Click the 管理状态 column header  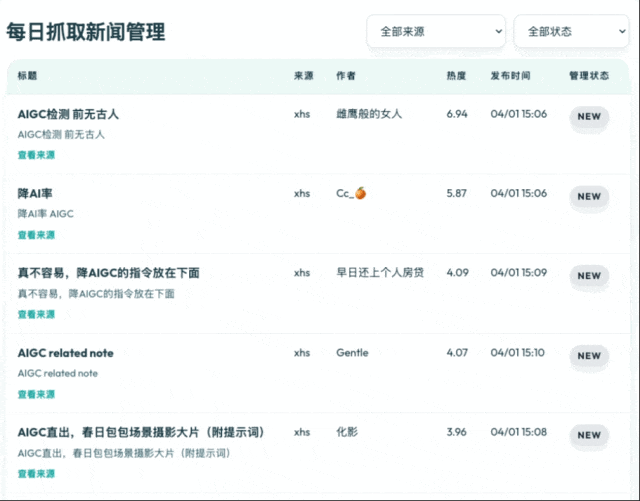tap(589, 76)
